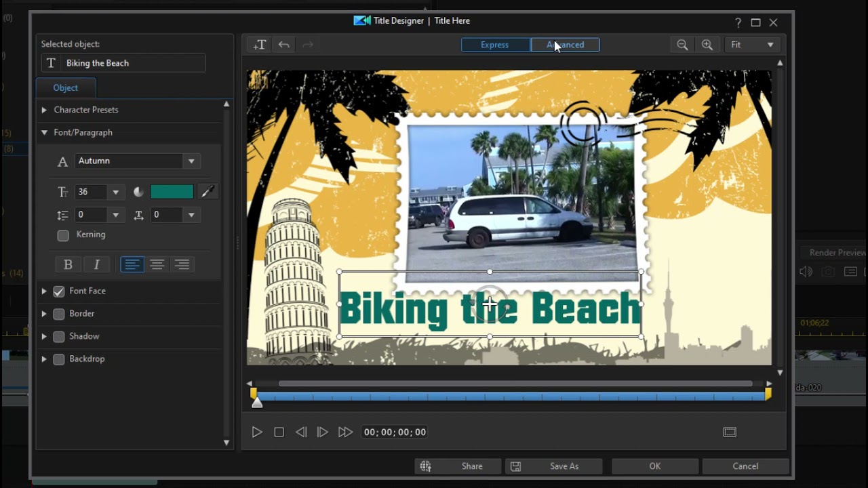
Task: Stop the preview playback
Action: point(279,432)
